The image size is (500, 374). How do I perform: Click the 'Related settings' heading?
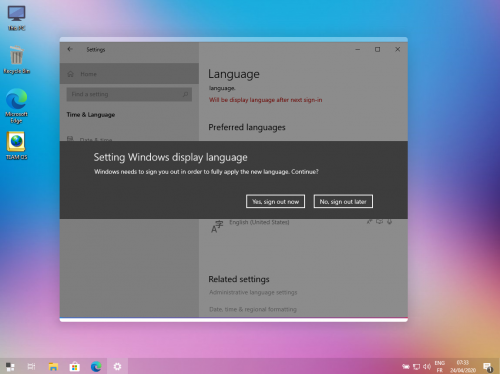click(239, 279)
